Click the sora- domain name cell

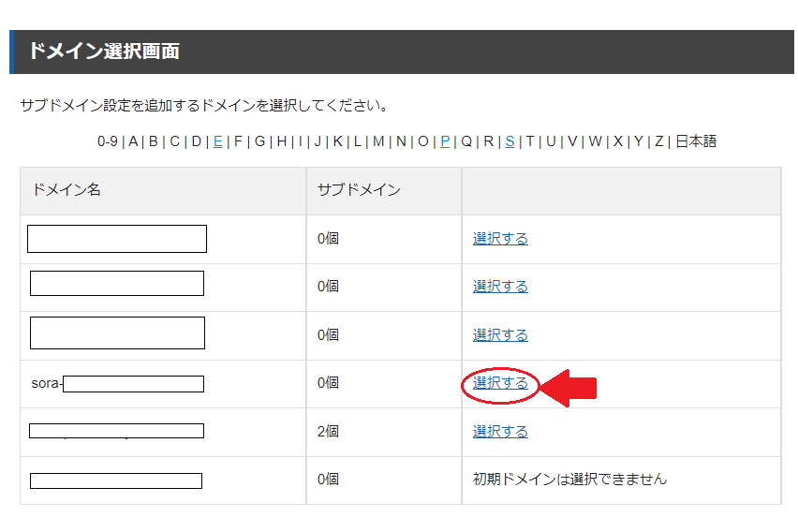click(163, 383)
